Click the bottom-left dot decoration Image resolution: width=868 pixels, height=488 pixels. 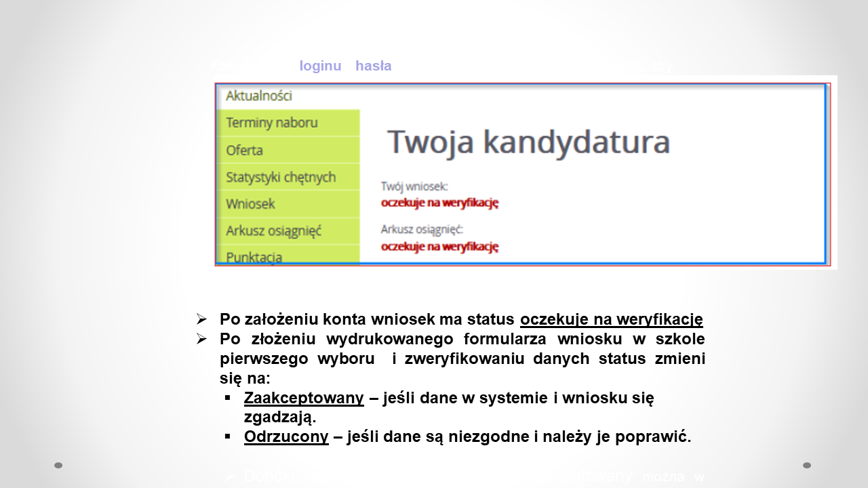point(60,466)
